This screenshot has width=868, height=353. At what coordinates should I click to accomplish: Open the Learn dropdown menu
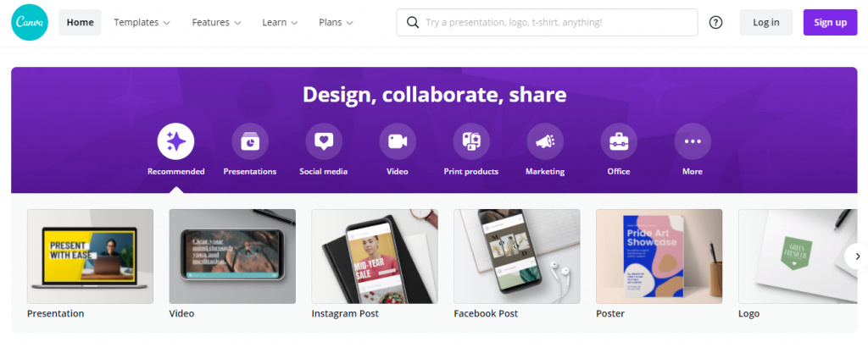point(280,23)
